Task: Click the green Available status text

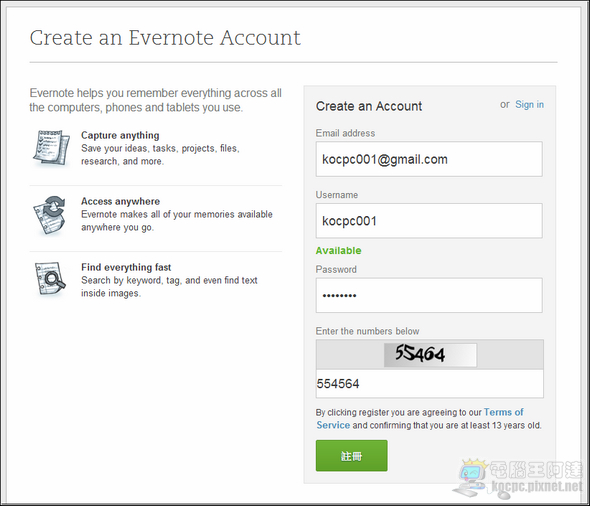Action: pyautogui.click(x=338, y=251)
